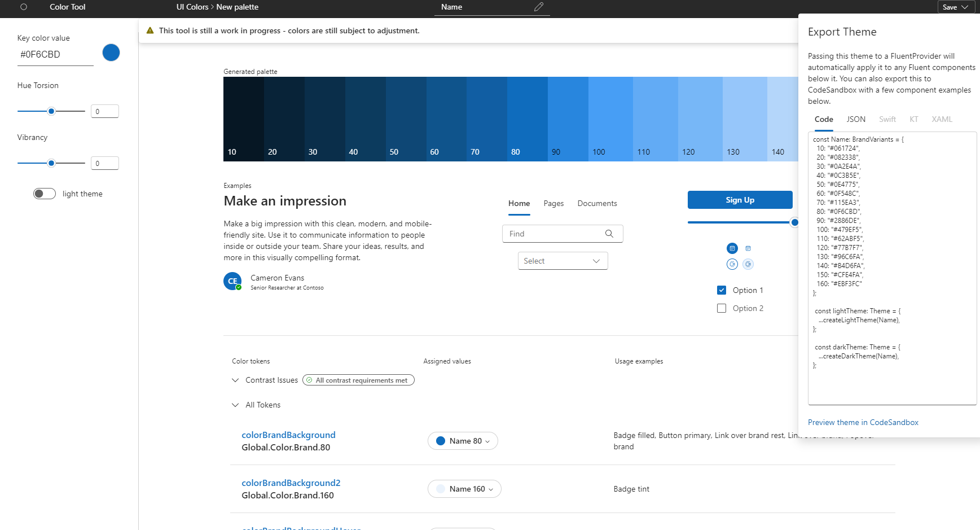Click the Cameron Evans name text
The height and width of the screenshot is (530, 980).
(277, 278)
